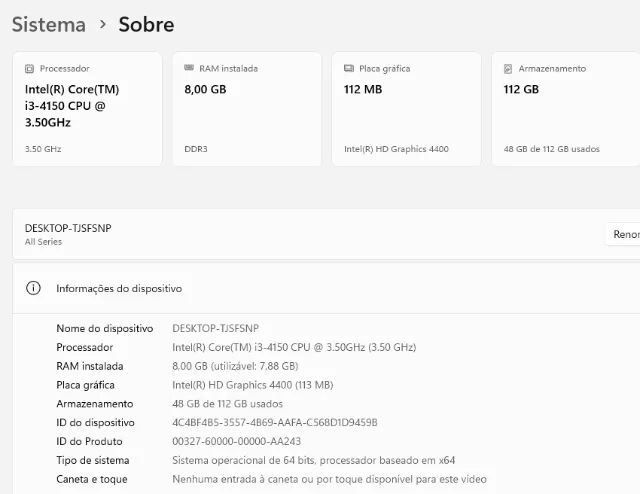The width and height of the screenshot is (640, 494).
Task: Click the Renomear button for the PC
Action: [x=623, y=234]
